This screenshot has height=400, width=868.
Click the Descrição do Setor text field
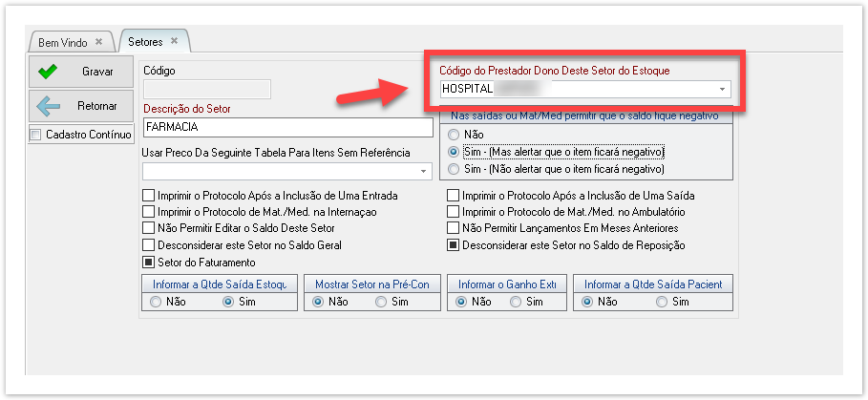pos(286,126)
